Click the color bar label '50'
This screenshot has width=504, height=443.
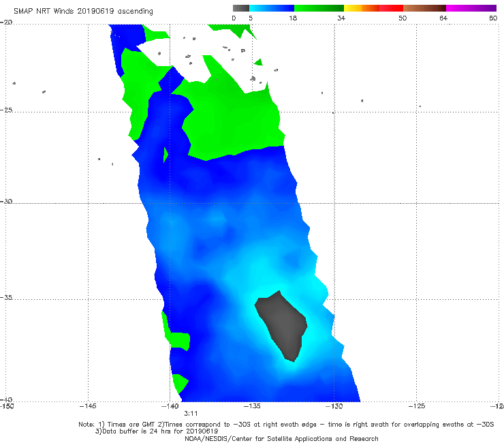pos(403,18)
